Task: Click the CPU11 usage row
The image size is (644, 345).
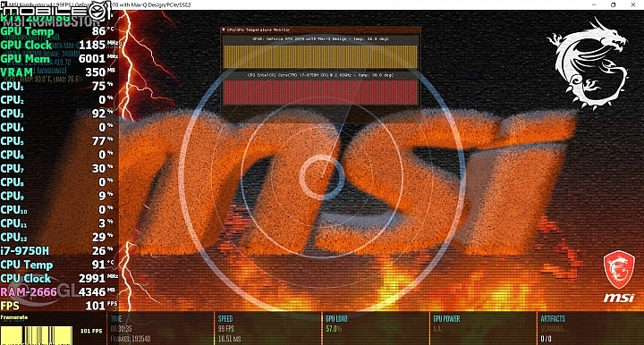Action: pyautogui.click(x=57, y=223)
